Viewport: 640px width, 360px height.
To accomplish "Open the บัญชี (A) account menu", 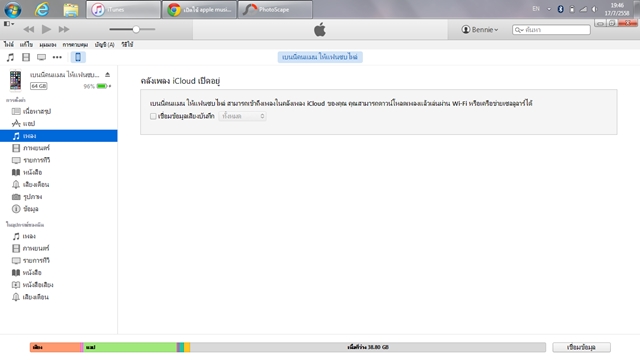I will pyautogui.click(x=104, y=44).
